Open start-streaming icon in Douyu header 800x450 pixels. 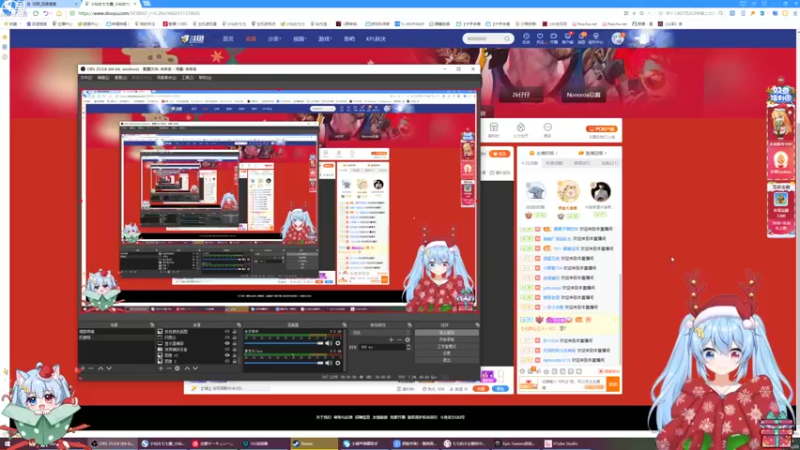[x=554, y=38]
